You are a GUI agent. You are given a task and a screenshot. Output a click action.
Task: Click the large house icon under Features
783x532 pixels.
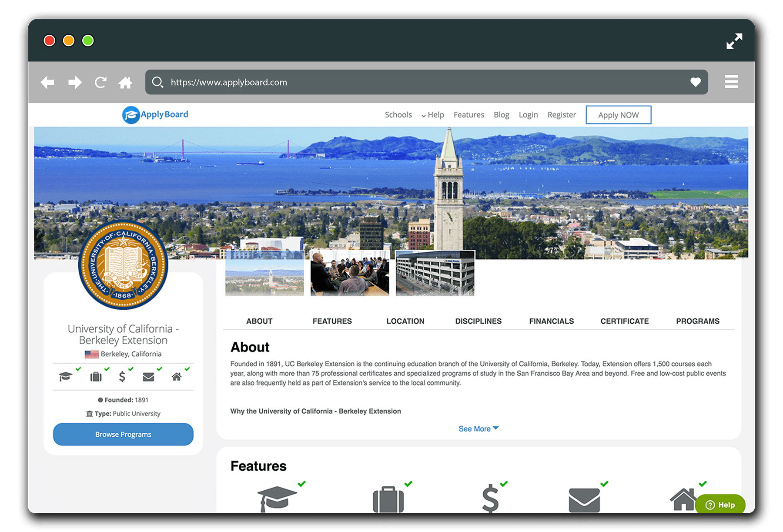(x=684, y=499)
